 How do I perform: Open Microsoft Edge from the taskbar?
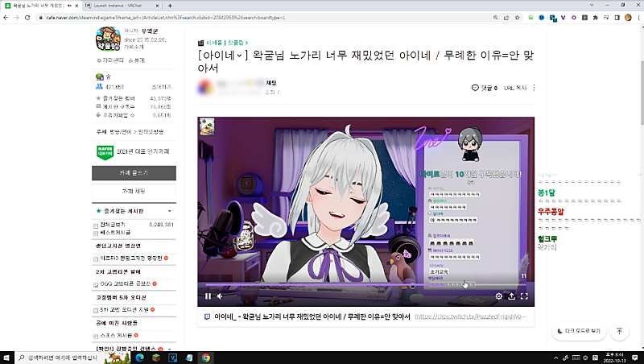coord(139,358)
